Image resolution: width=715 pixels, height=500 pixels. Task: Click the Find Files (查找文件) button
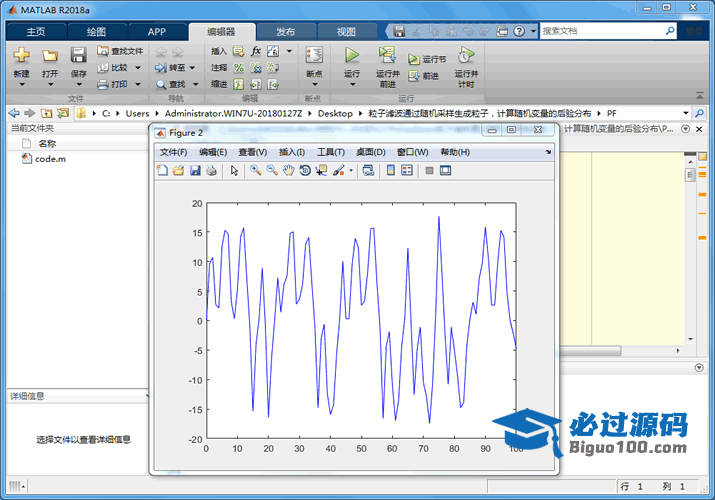pos(120,51)
